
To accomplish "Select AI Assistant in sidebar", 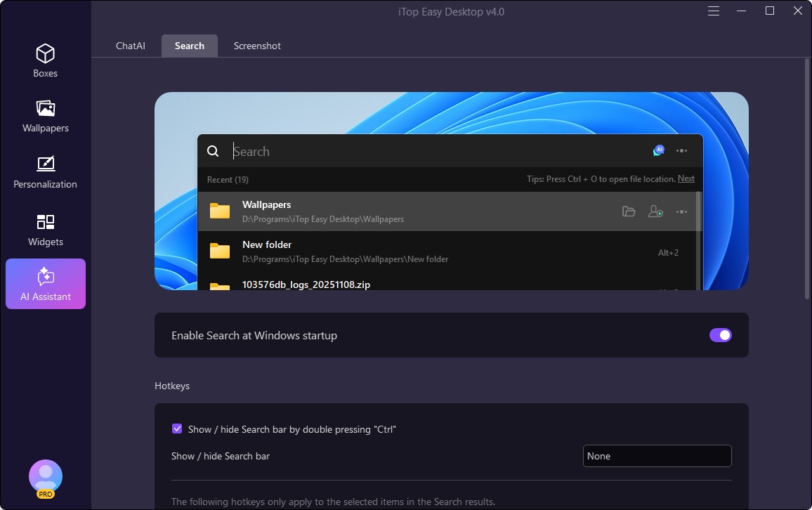I will 46,284.
